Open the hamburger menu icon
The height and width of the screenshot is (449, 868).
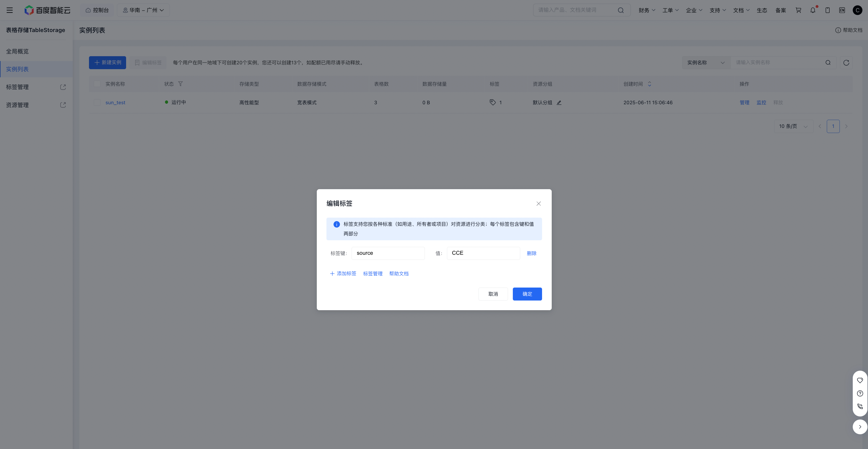[9, 10]
